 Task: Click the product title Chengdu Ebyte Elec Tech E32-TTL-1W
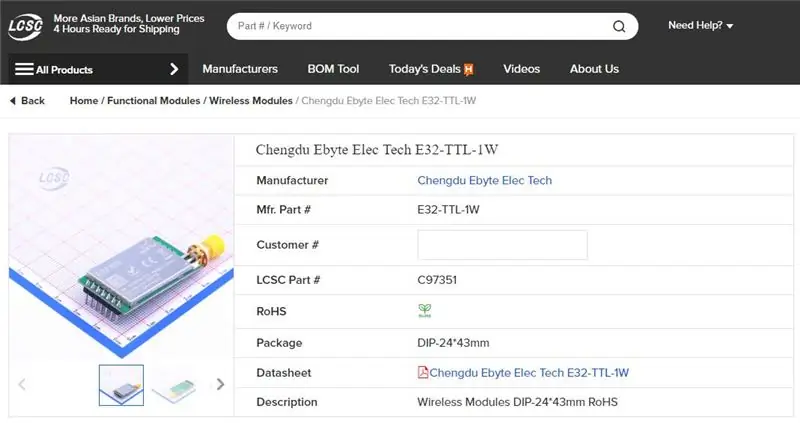pos(377,150)
